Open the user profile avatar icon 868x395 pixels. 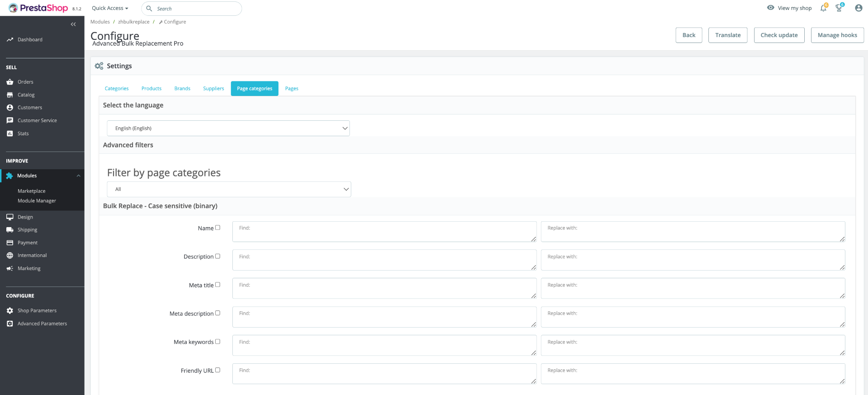859,8
